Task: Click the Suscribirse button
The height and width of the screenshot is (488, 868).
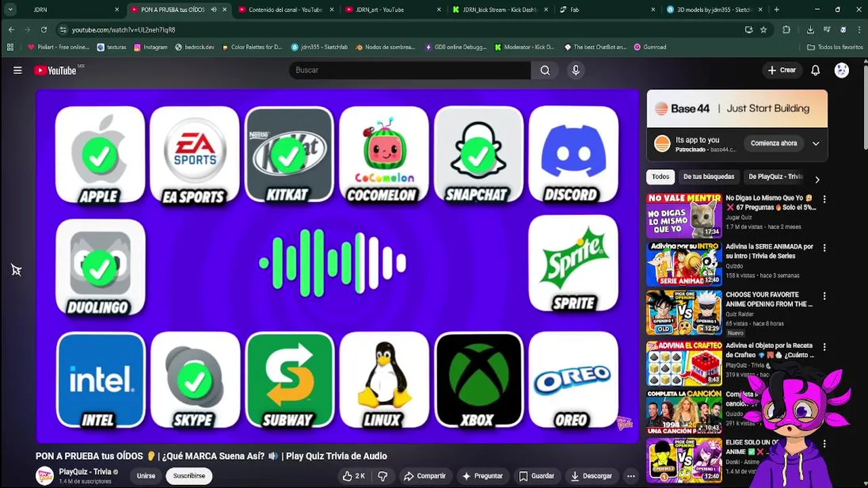Action: pos(189,476)
